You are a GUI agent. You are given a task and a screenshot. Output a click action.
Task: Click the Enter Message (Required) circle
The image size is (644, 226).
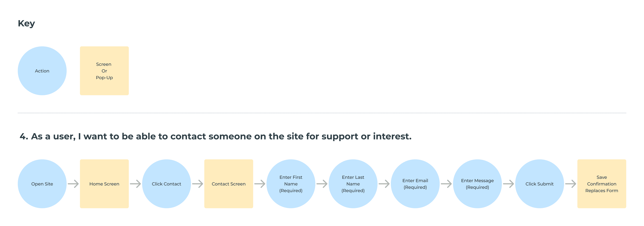[x=477, y=184]
